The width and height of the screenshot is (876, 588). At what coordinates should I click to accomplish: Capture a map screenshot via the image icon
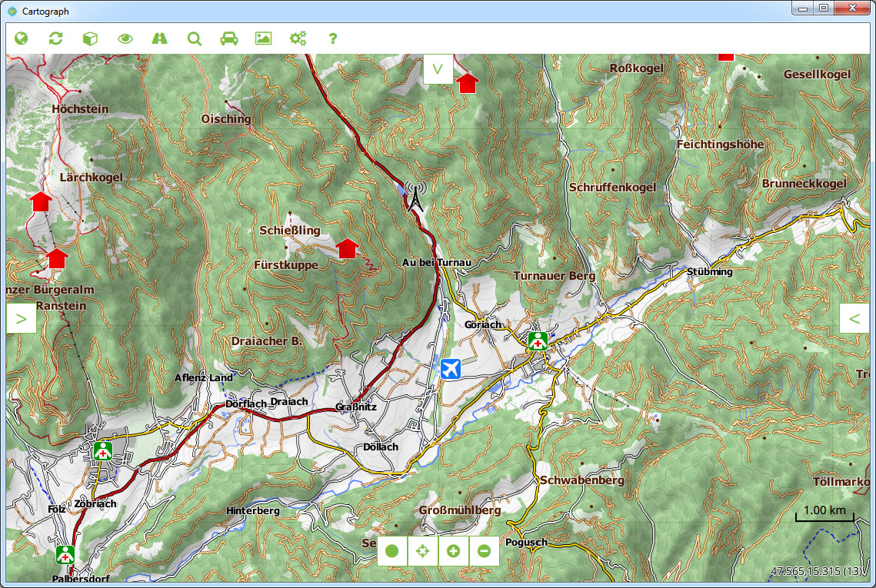pos(263,38)
